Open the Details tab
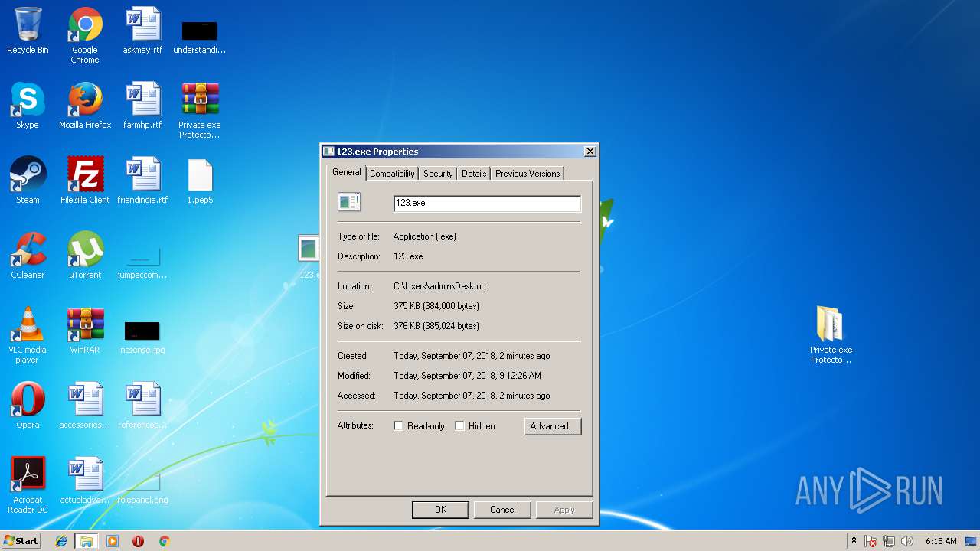Image resolution: width=980 pixels, height=551 pixels. tap(474, 174)
